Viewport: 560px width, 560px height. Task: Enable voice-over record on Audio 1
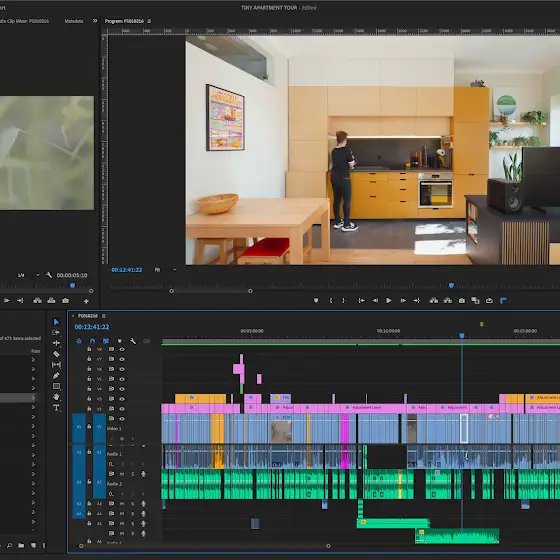(x=143, y=474)
